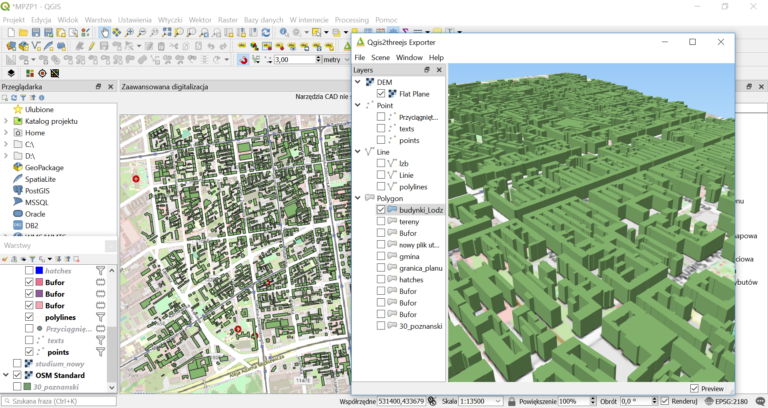Toggle editing with the yellow pencil icon
The height and width of the screenshot is (408, 768).
click(x=92, y=46)
